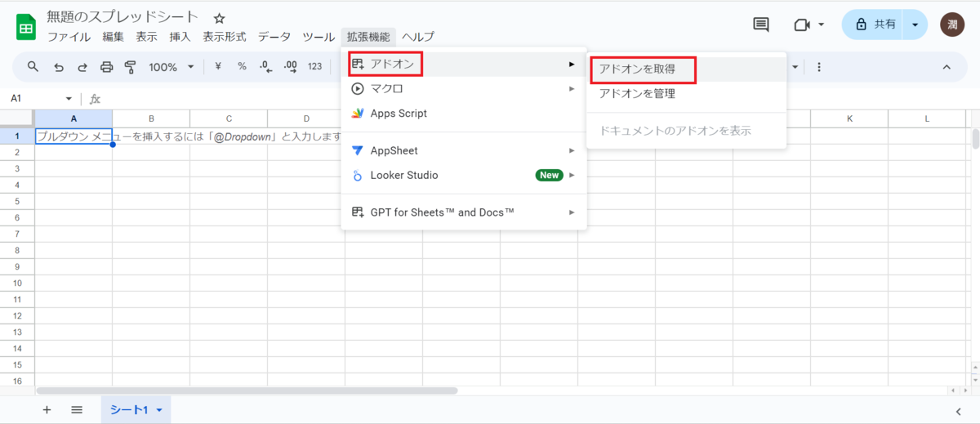Select the paint format tool
980x424 pixels.
pyautogui.click(x=130, y=67)
